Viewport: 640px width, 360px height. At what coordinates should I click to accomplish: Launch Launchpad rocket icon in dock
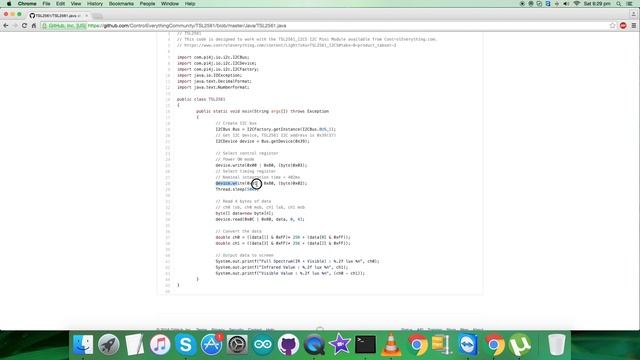point(109,345)
